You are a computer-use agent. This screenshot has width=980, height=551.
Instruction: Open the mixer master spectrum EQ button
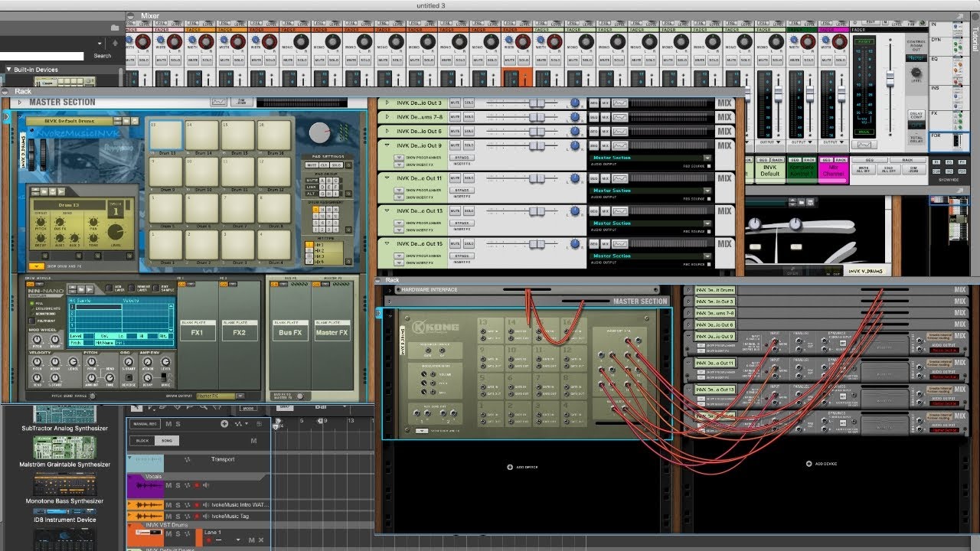click(864, 144)
